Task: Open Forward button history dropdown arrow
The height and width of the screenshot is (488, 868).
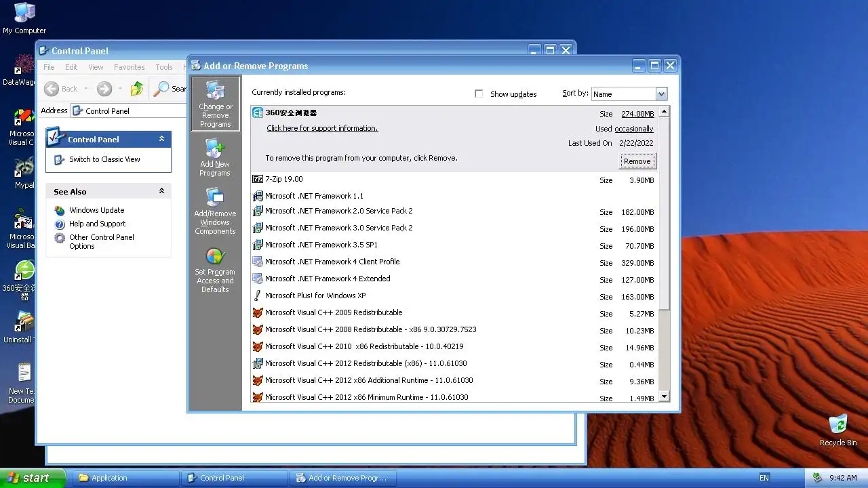Action: [x=120, y=89]
